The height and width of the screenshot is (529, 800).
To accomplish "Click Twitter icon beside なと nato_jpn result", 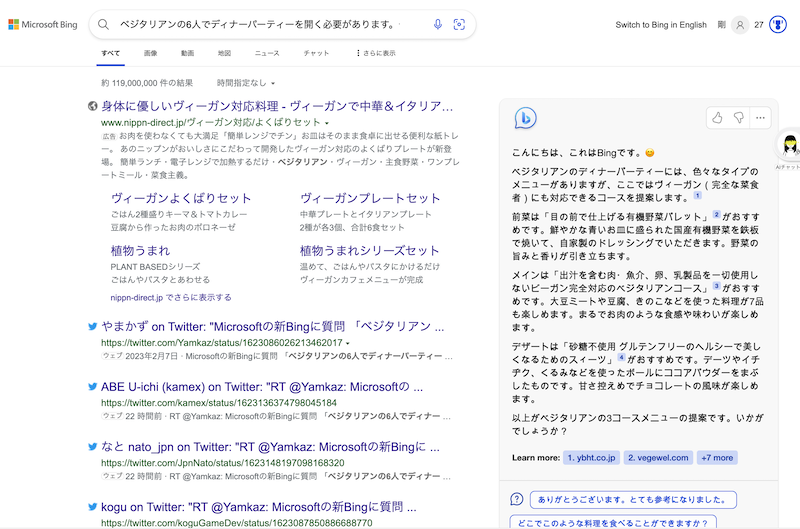I will 92,447.
